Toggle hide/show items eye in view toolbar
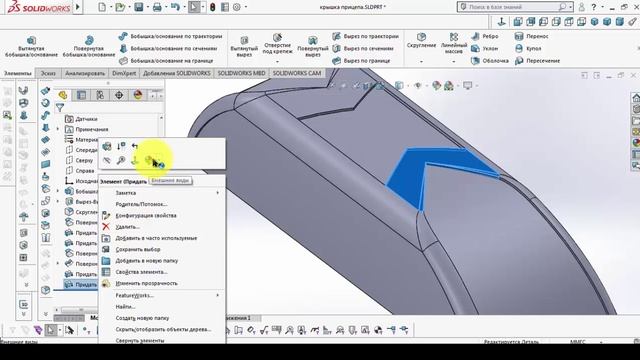 tap(418, 86)
